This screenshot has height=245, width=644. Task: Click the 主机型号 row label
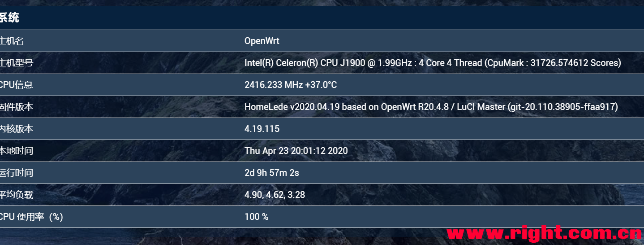[17, 63]
